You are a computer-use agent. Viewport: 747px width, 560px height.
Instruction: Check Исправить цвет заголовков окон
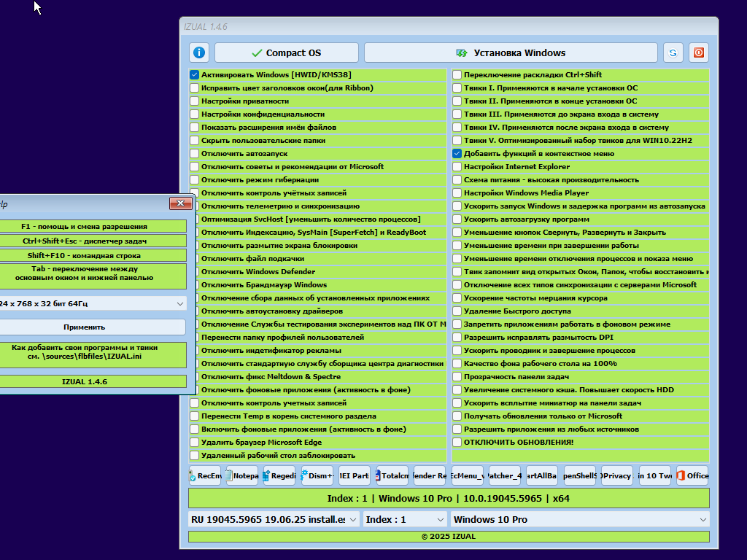194,88
